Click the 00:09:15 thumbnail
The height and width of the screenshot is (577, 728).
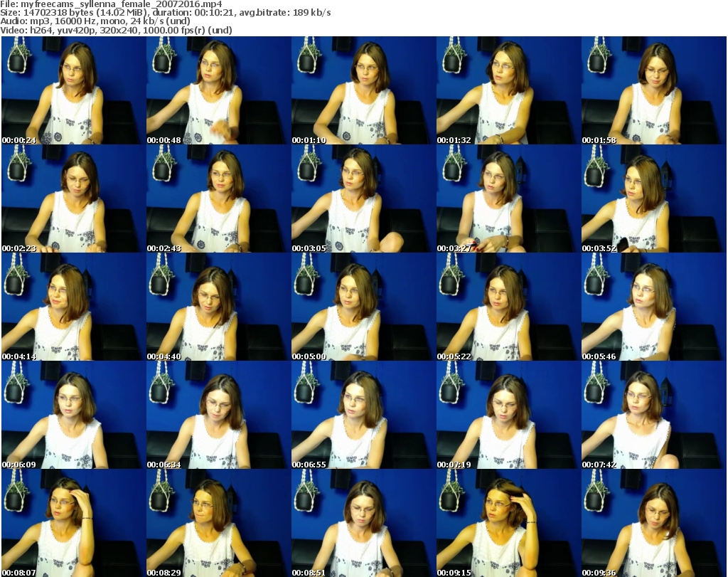coord(508,523)
